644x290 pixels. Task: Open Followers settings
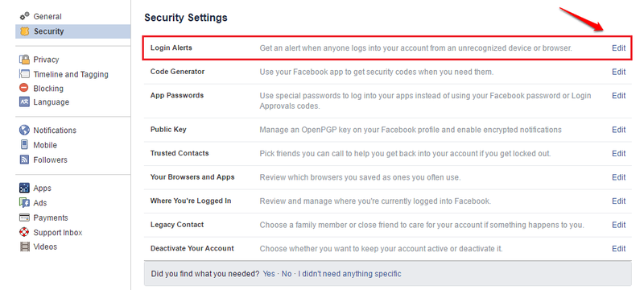pyautogui.click(x=50, y=159)
